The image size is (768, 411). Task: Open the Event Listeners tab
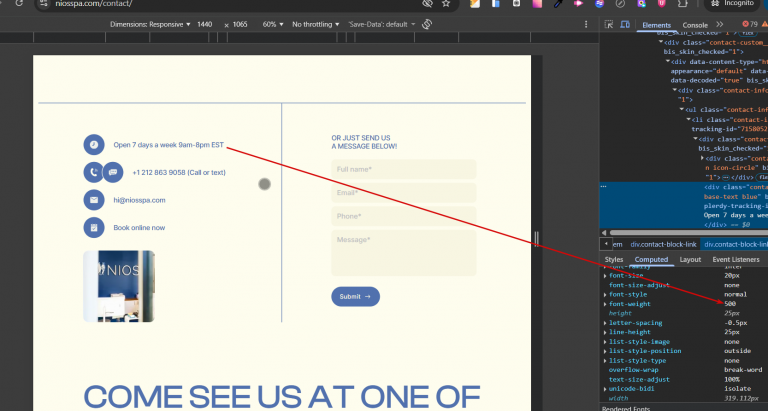point(736,260)
